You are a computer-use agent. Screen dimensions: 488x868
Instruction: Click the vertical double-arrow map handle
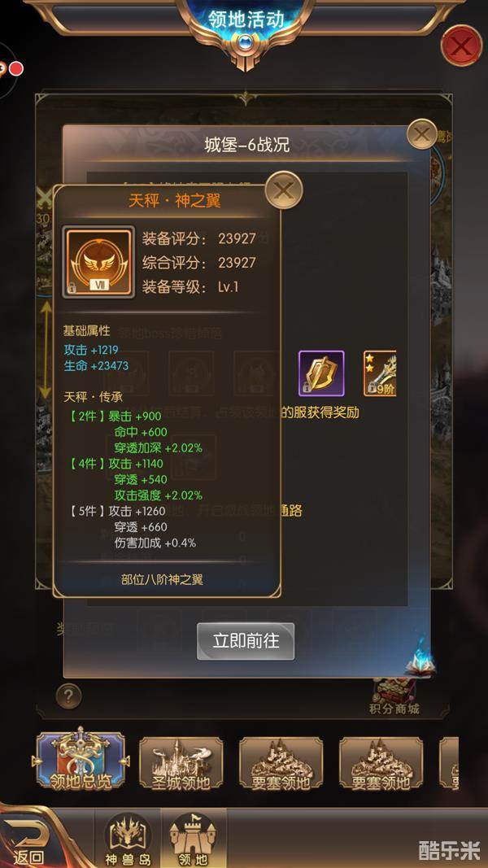coord(46,350)
